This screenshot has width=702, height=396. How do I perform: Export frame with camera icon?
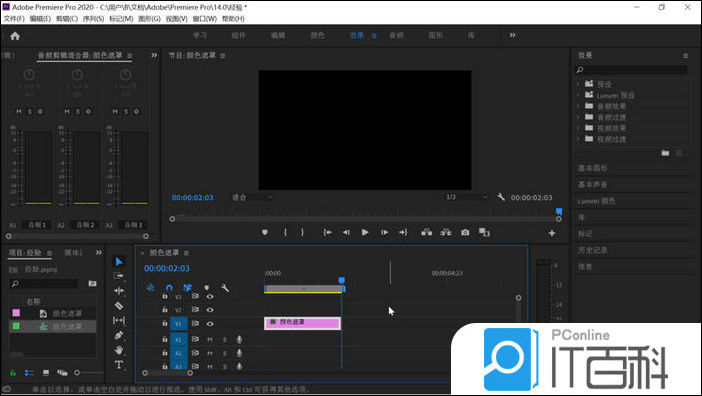pos(465,232)
